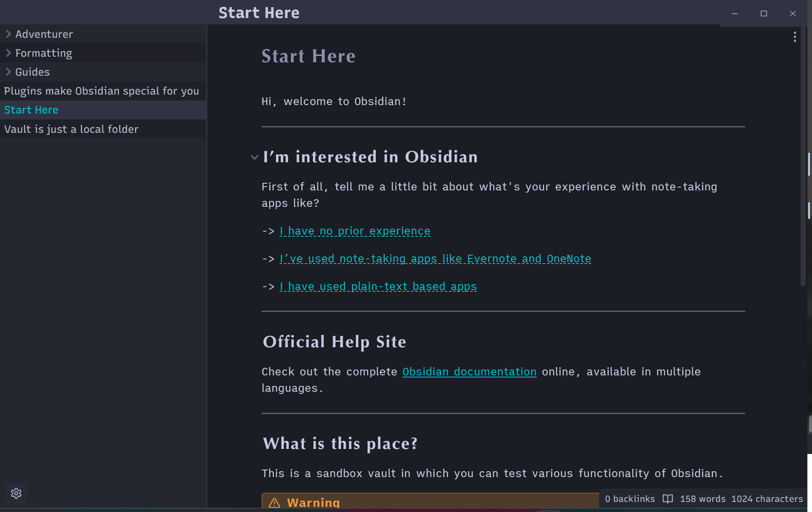Image resolution: width=812 pixels, height=512 pixels.
Task: Open the Obsidian documentation link
Action: (469, 372)
